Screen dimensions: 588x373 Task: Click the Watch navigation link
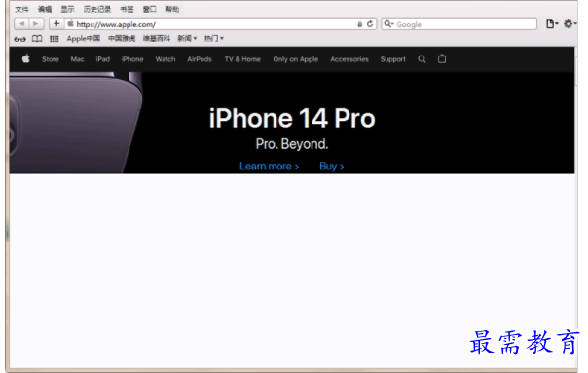tap(165, 59)
